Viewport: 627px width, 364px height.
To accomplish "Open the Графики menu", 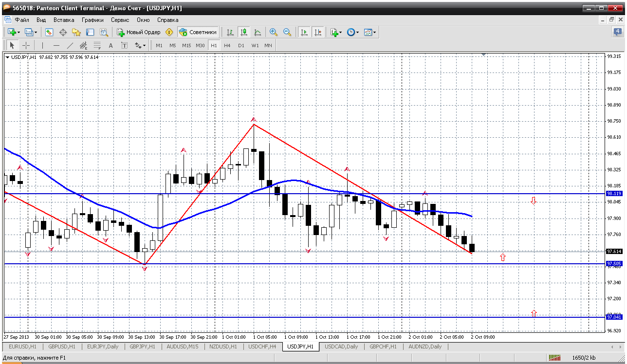I will [92, 20].
